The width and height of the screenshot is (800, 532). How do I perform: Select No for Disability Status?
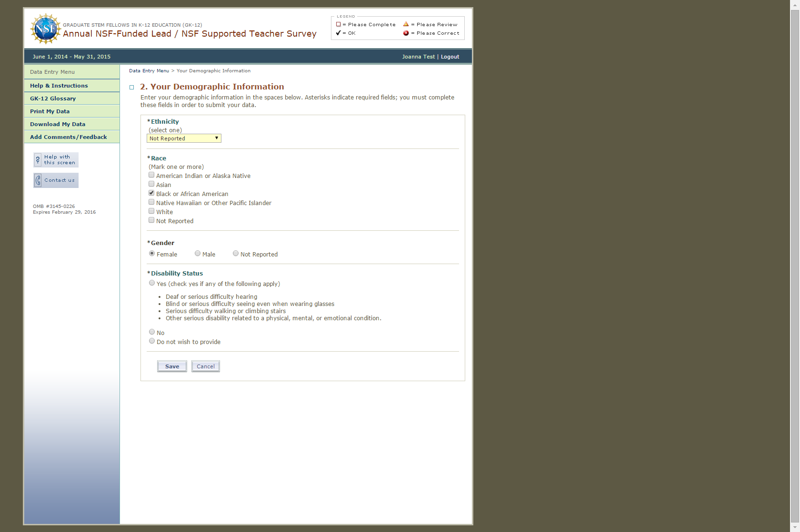click(152, 332)
